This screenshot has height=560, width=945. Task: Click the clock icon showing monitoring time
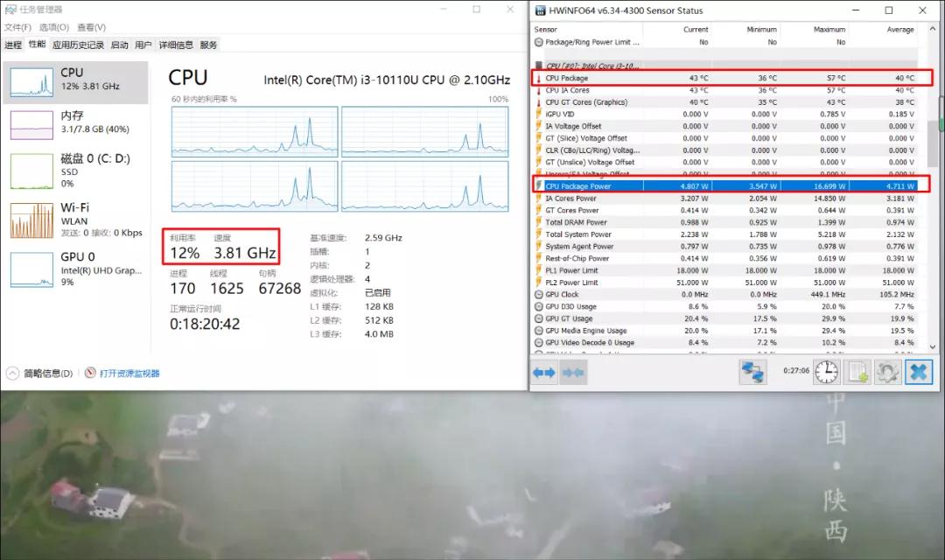point(827,372)
